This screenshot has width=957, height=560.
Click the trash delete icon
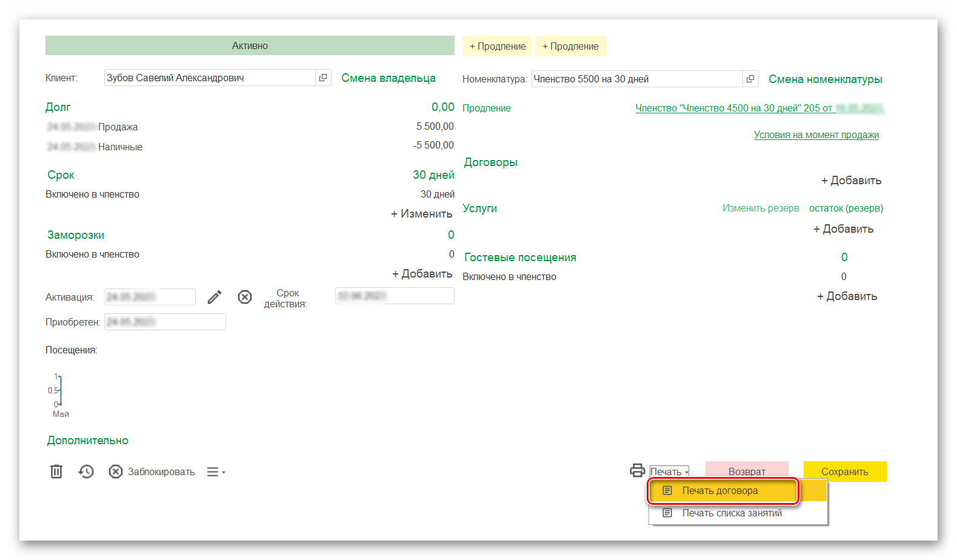[x=56, y=472]
